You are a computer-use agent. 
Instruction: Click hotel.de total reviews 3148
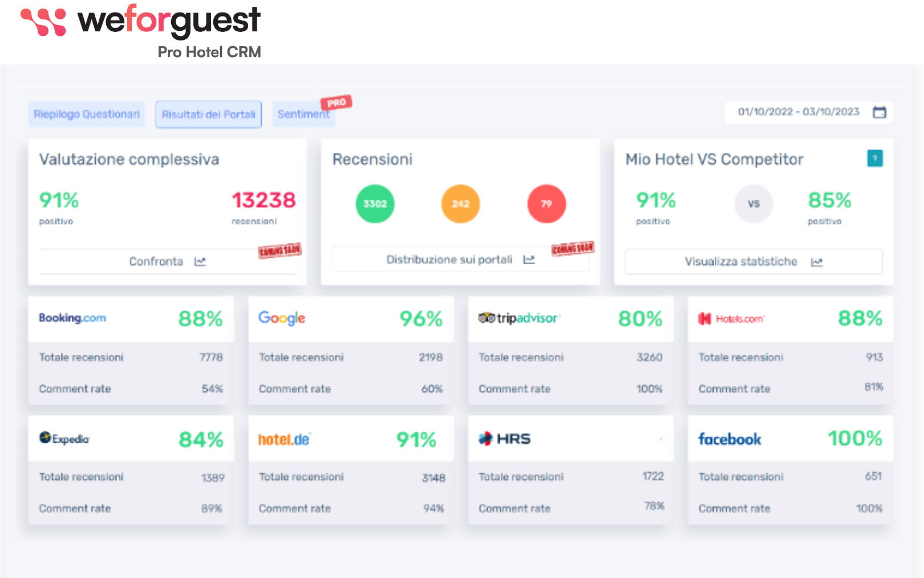[x=433, y=478]
